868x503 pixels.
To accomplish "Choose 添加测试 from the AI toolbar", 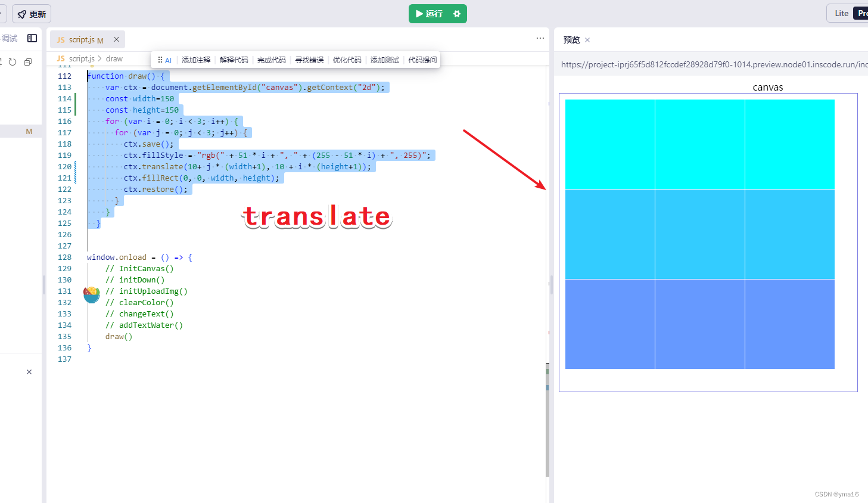I will click(x=385, y=60).
